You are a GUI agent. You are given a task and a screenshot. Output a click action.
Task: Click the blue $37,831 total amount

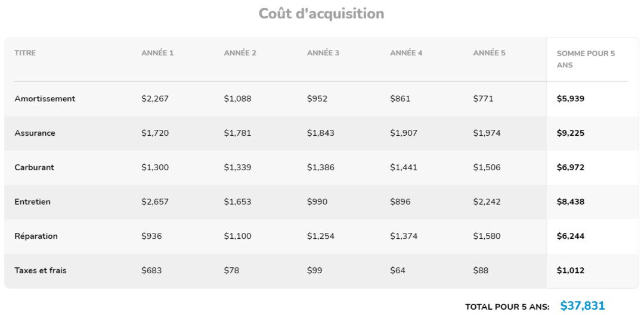click(582, 306)
